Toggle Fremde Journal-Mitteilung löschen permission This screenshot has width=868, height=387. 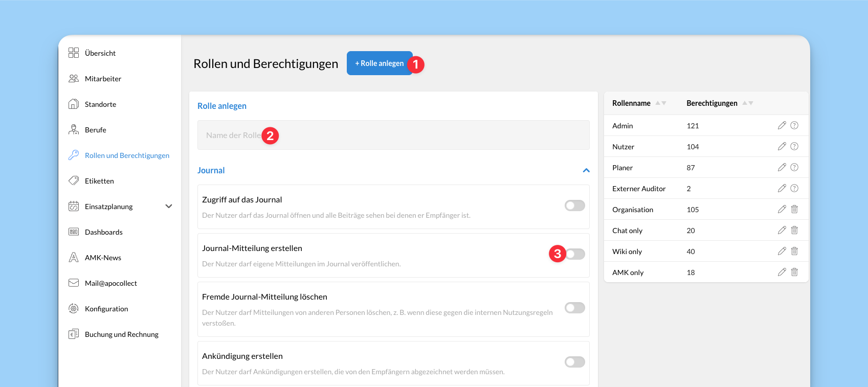point(574,308)
